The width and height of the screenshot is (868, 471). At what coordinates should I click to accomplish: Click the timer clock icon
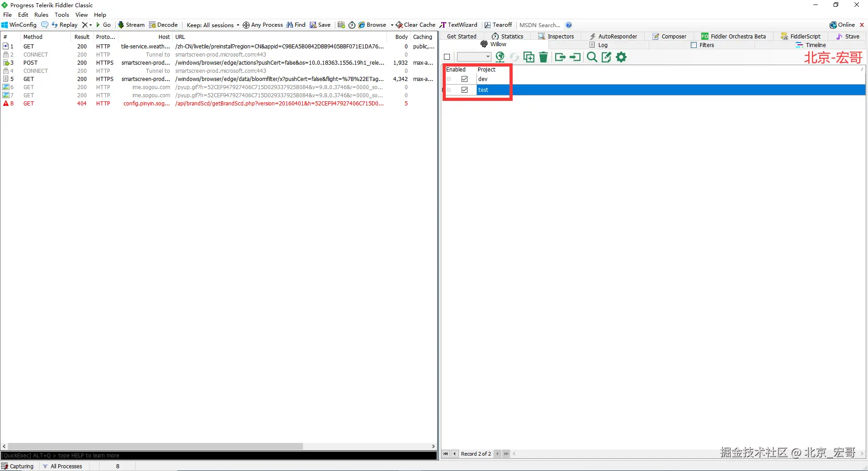pyautogui.click(x=352, y=25)
